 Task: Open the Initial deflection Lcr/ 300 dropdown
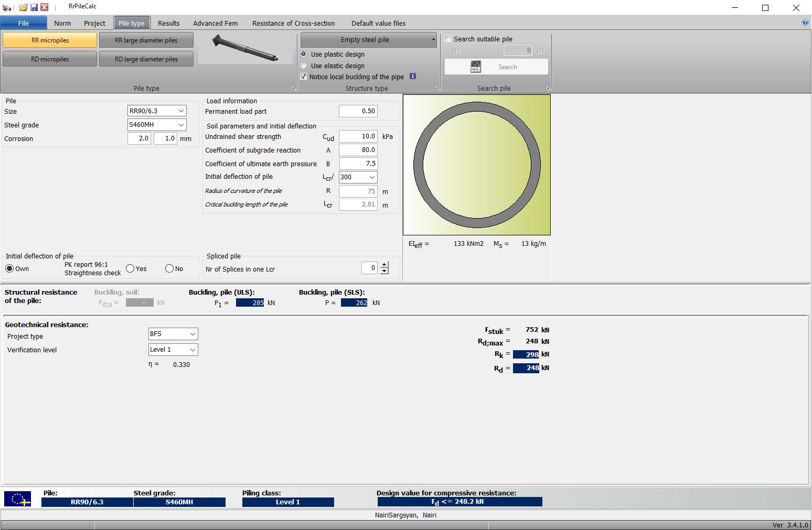click(358, 177)
